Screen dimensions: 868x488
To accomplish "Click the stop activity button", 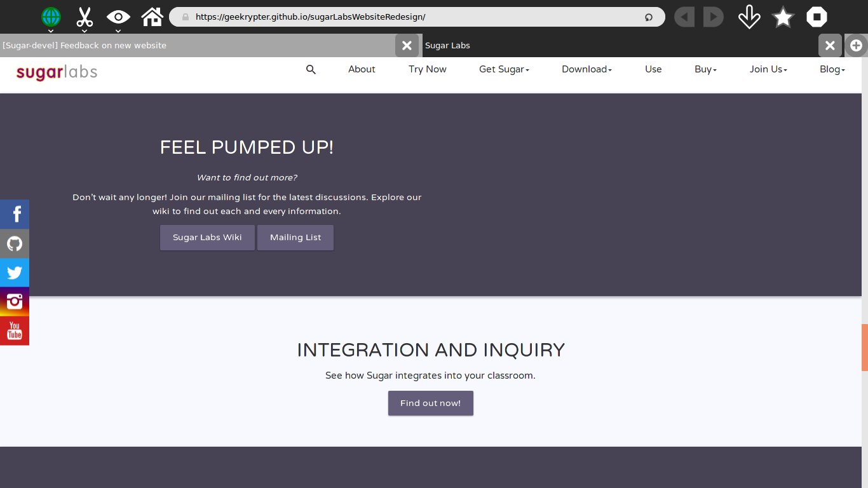I will [817, 17].
